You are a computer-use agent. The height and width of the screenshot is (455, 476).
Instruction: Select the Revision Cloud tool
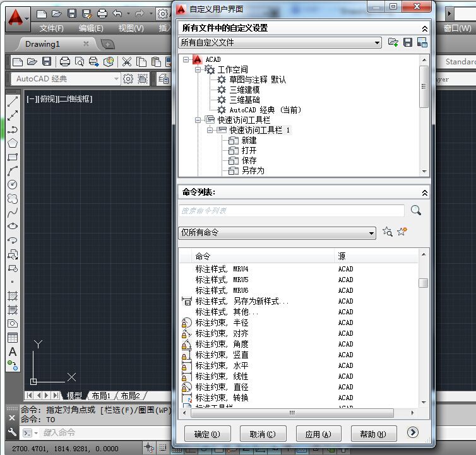point(13,199)
